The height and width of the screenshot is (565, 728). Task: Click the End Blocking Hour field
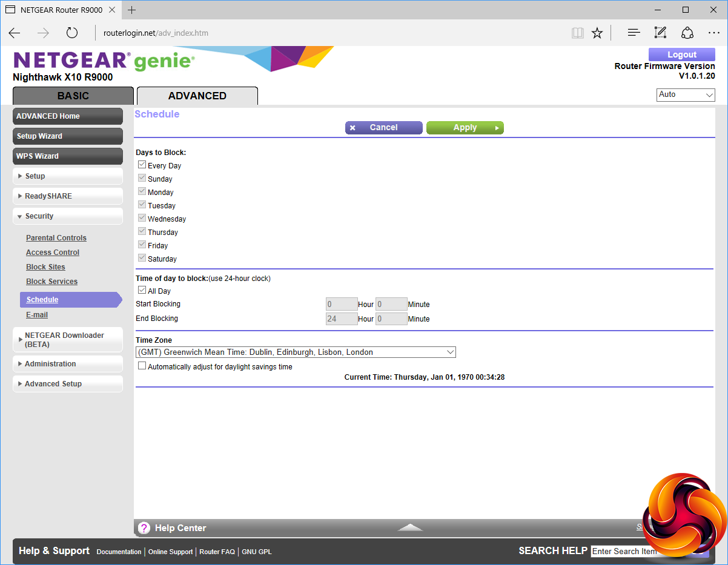(x=342, y=319)
